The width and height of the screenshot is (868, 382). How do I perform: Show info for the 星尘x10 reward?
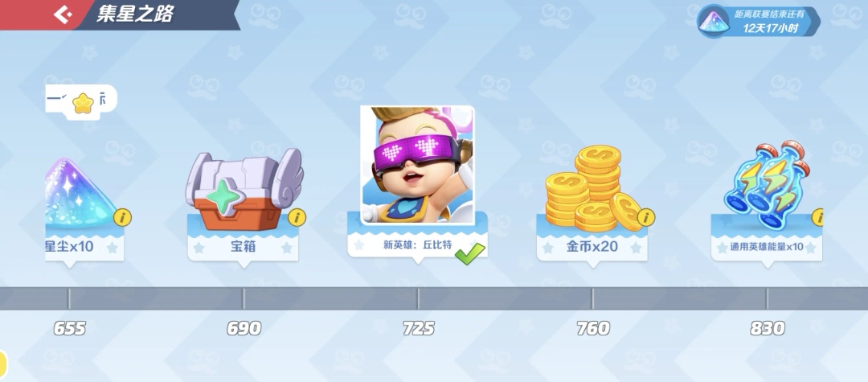122,218
